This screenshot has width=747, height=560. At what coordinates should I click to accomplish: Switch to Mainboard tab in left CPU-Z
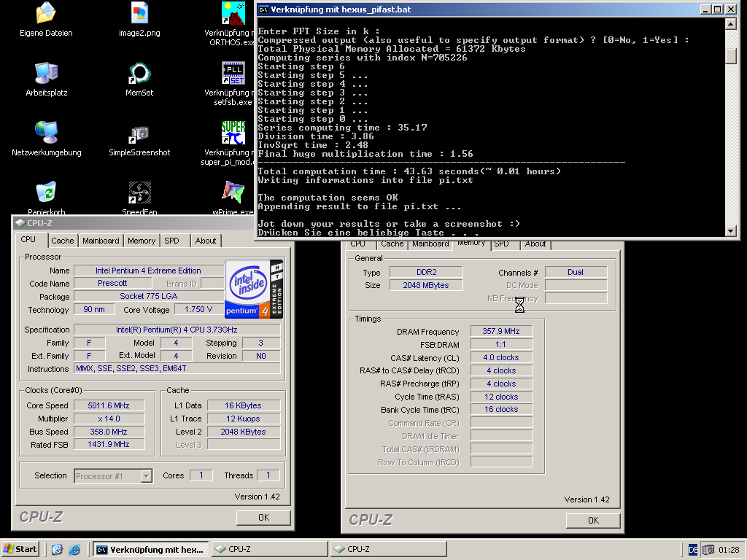click(101, 241)
